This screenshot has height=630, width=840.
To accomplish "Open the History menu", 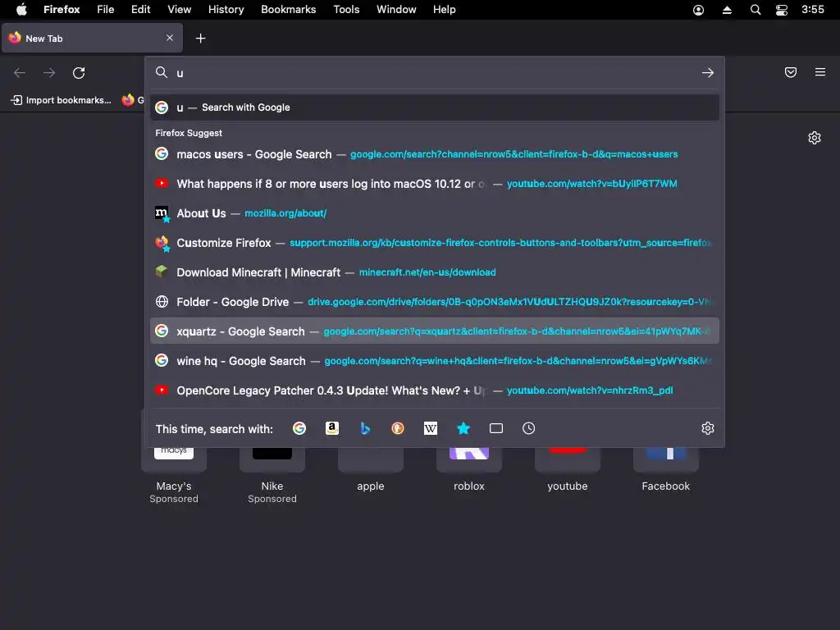I will 226,10.
